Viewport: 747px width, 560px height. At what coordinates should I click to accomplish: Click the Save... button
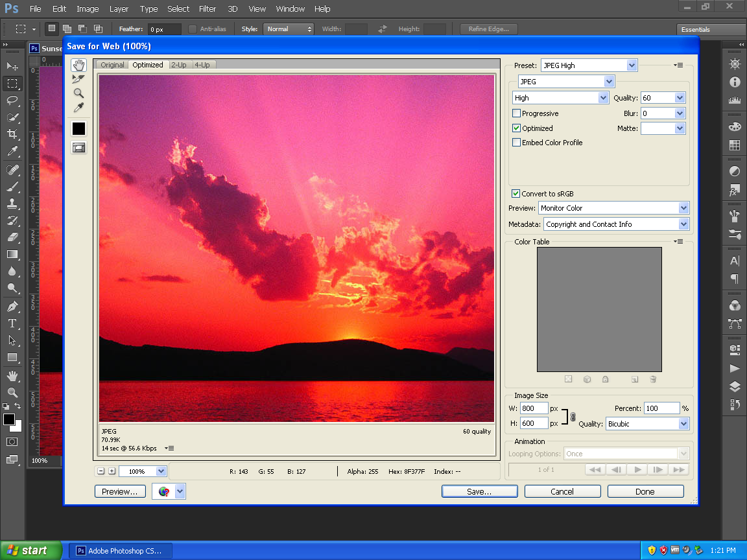click(x=479, y=492)
